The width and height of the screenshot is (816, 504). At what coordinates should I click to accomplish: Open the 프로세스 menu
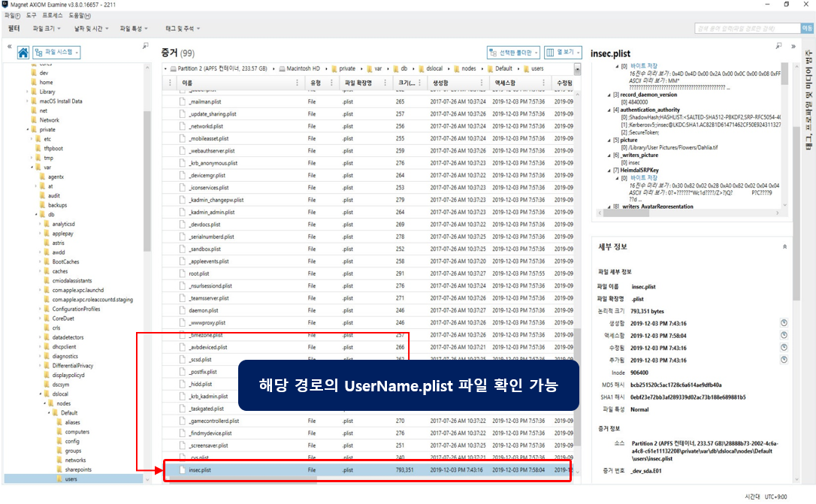click(53, 15)
